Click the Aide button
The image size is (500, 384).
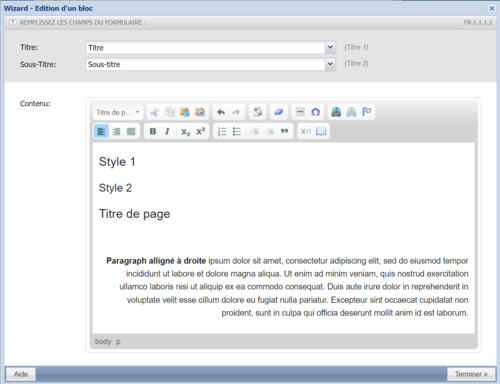(21, 374)
